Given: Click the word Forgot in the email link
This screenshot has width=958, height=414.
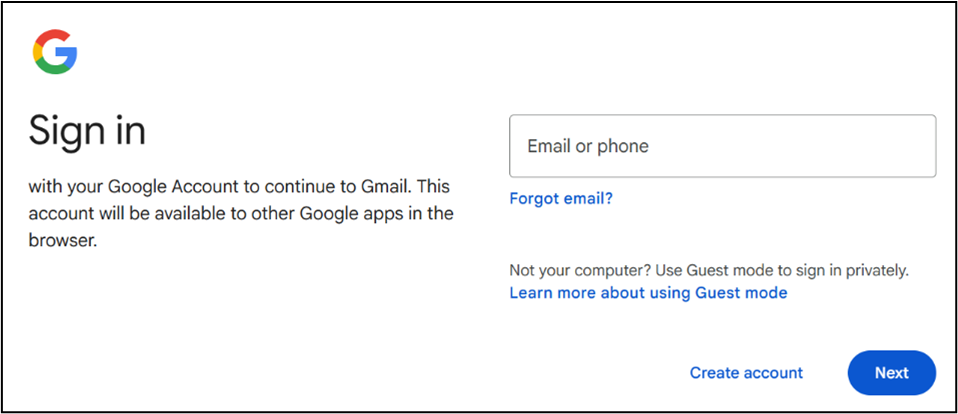Looking at the screenshot, I should coord(534,199).
